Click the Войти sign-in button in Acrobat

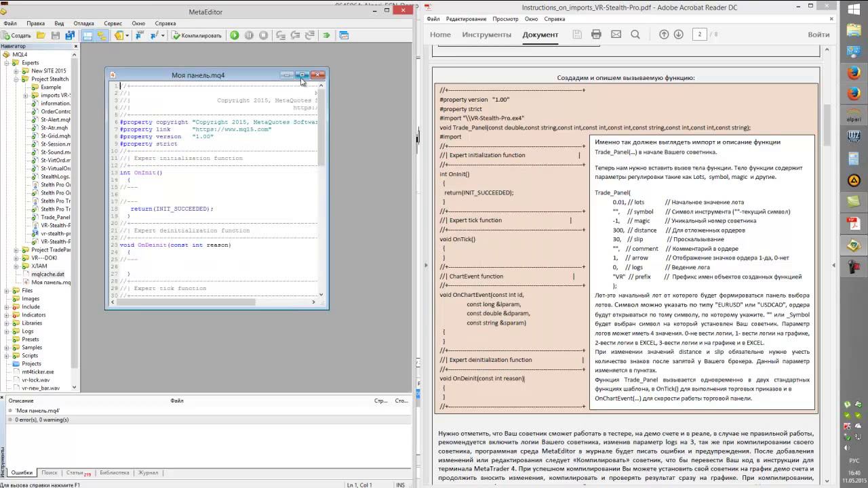818,35
